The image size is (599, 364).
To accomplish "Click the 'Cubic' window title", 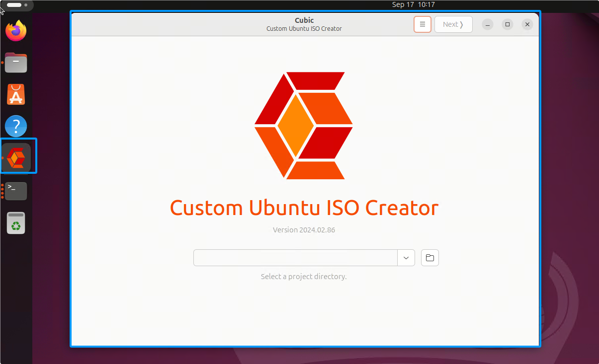I will 304,20.
